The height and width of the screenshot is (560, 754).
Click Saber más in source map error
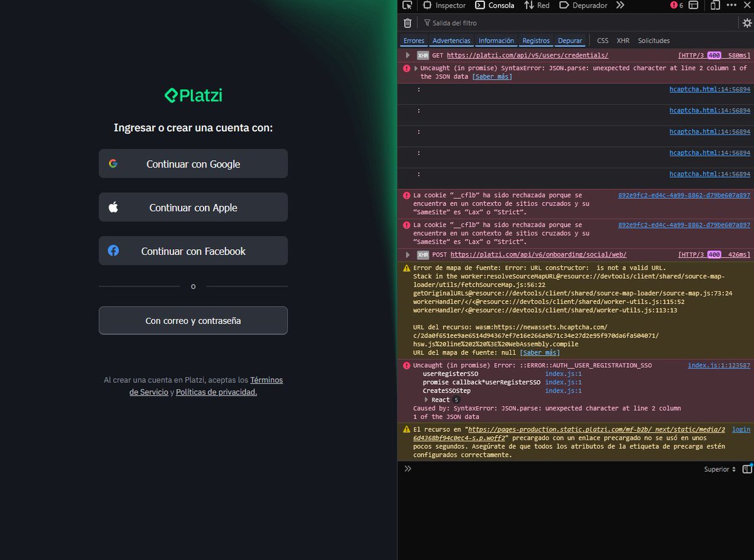point(540,353)
